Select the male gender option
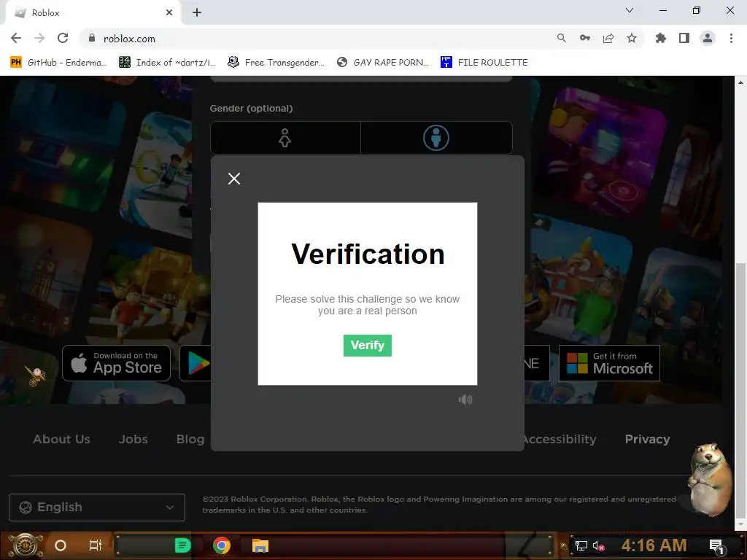 tap(436, 138)
